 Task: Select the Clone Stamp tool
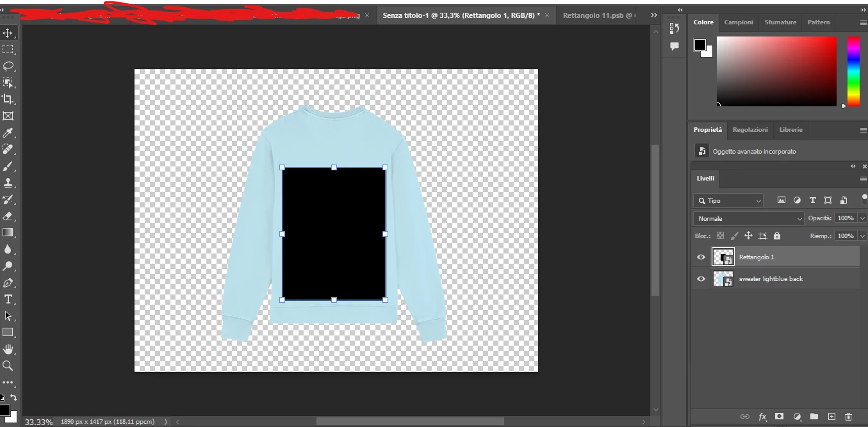8,182
